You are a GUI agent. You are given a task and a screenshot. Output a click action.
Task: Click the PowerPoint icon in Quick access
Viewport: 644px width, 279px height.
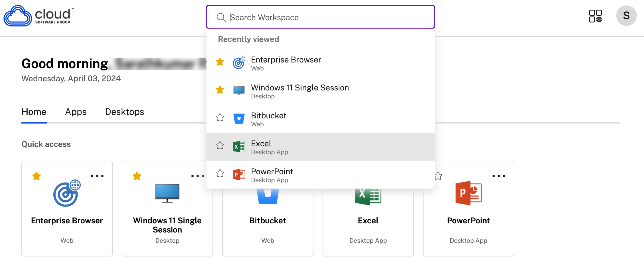(x=469, y=193)
